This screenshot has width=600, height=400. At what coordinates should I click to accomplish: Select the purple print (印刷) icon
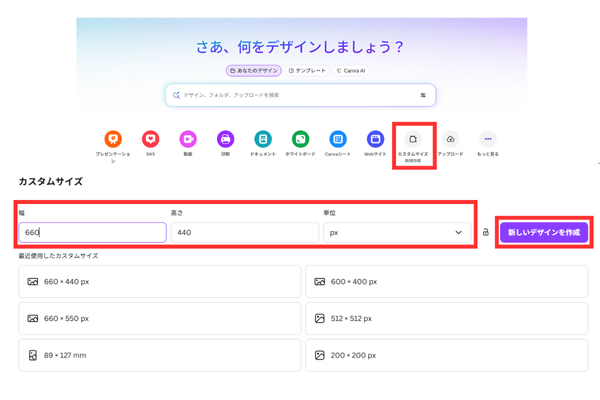[225, 139]
